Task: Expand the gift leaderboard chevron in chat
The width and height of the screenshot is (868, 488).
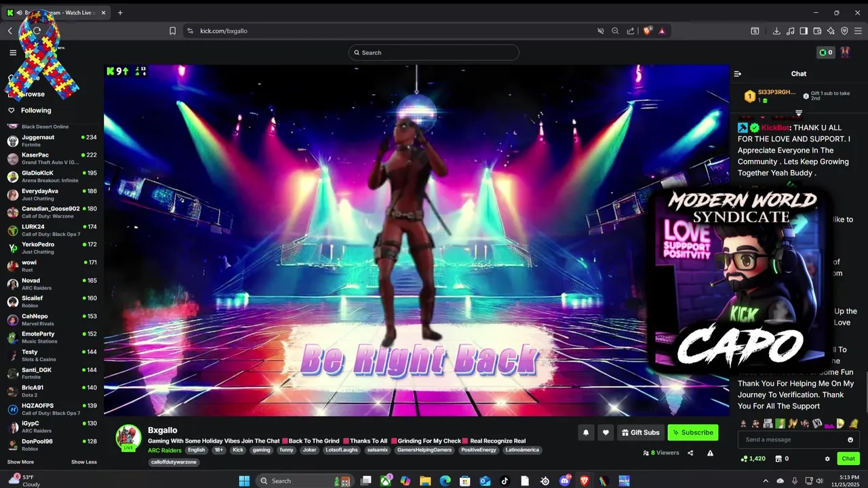Action: click(x=799, y=113)
